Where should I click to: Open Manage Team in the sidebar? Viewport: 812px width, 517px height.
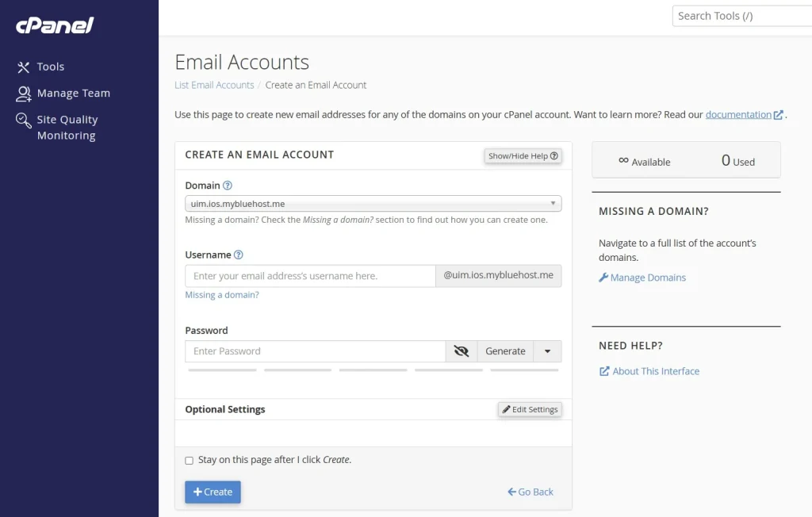coord(73,93)
